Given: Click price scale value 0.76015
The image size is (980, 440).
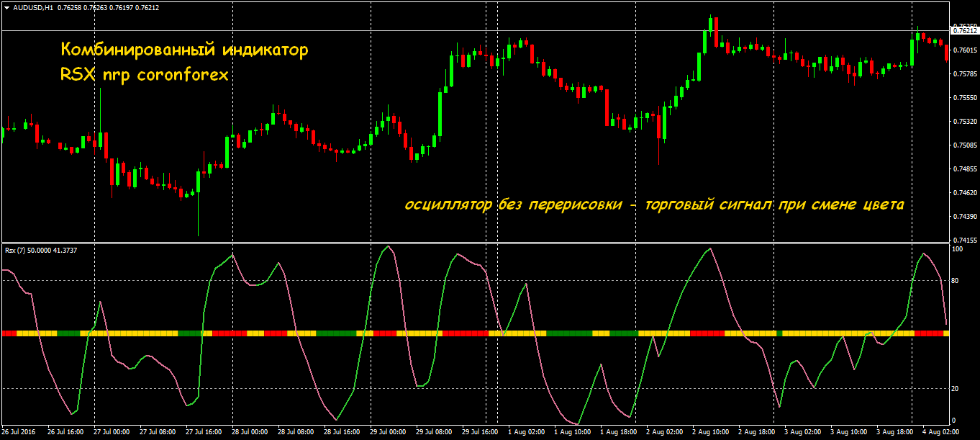Looking at the screenshot, I should coord(964,50).
